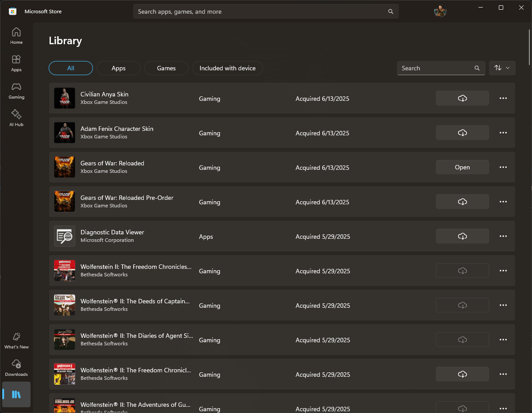
Task: Click the Diagnostic Data Viewer title
Action: [x=112, y=232]
